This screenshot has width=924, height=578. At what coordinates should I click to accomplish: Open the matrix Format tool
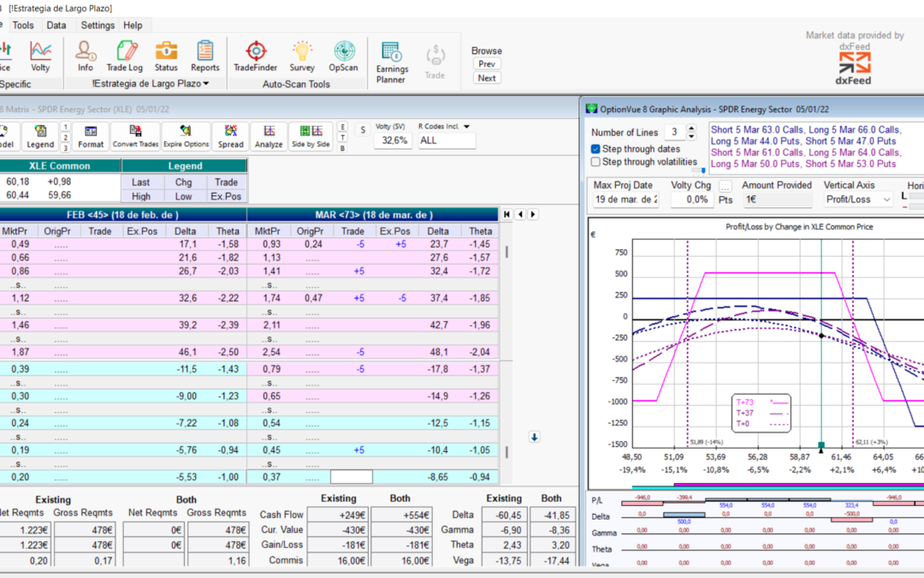[x=91, y=136]
